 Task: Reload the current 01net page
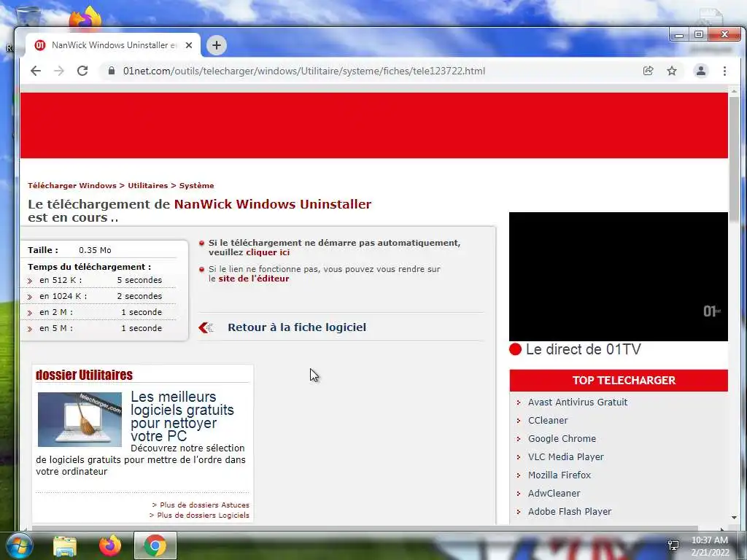[x=82, y=71]
